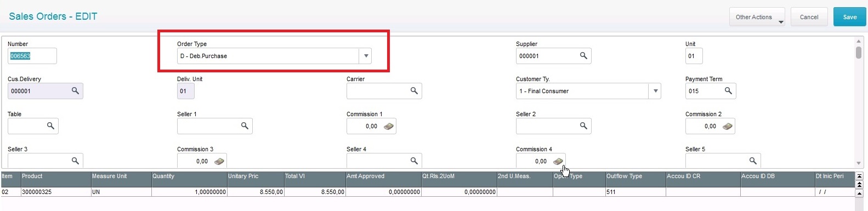
Task: Select the Accou ID DB column header
Action: click(x=778, y=179)
